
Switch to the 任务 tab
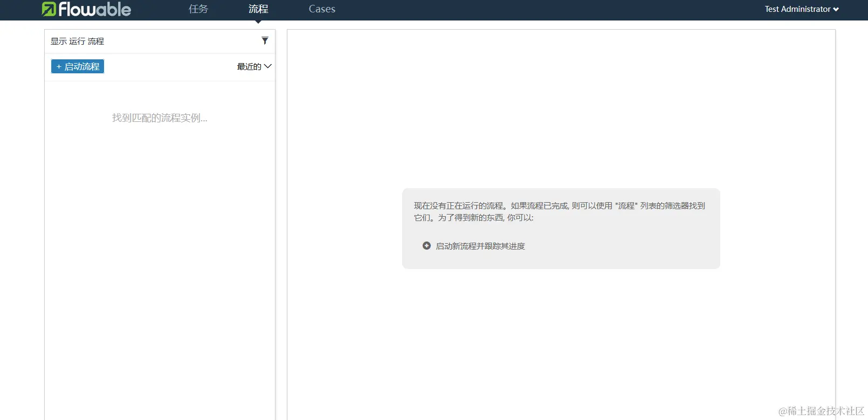tap(198, 9)
